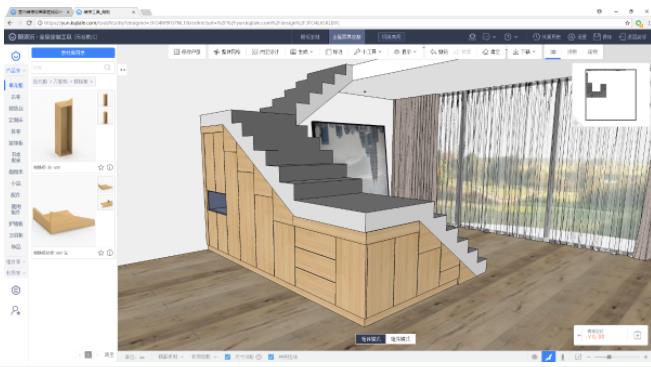The width and height of the screenshot is (651, 367).
Task: Open the user account icon in left sidebar
Action: click(16, 310)
